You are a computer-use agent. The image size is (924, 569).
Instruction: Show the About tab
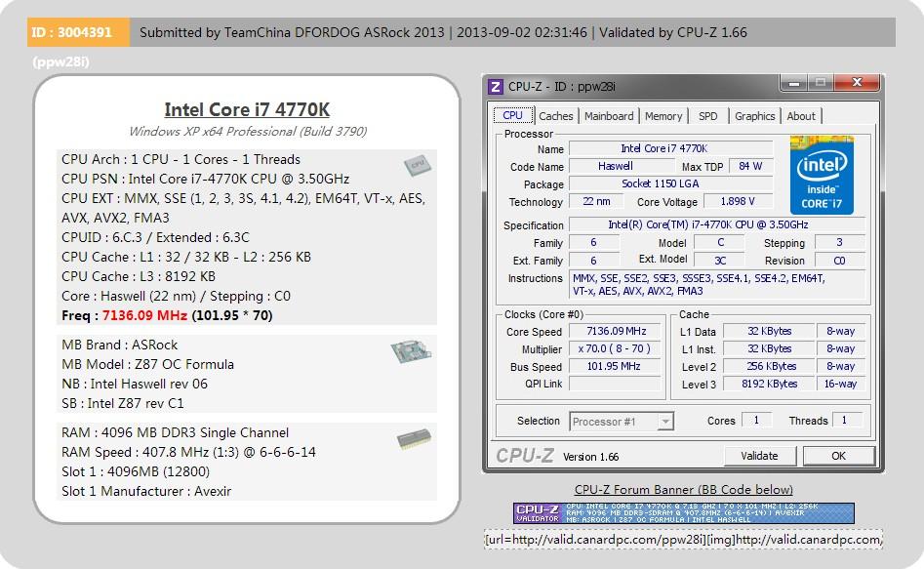(x=801, y=116)
